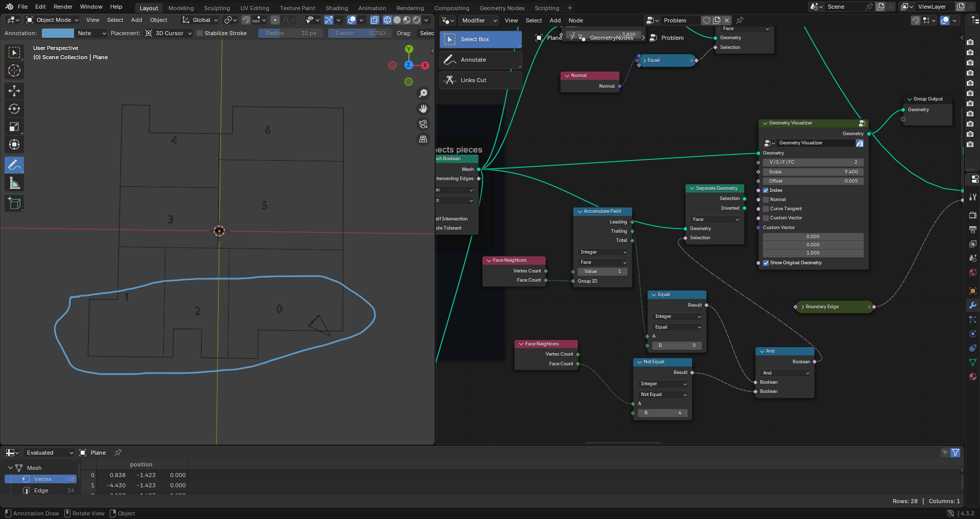Collapse the Accumulate Field node
This screenshot has height=519, width=980.
pos(580,211)
